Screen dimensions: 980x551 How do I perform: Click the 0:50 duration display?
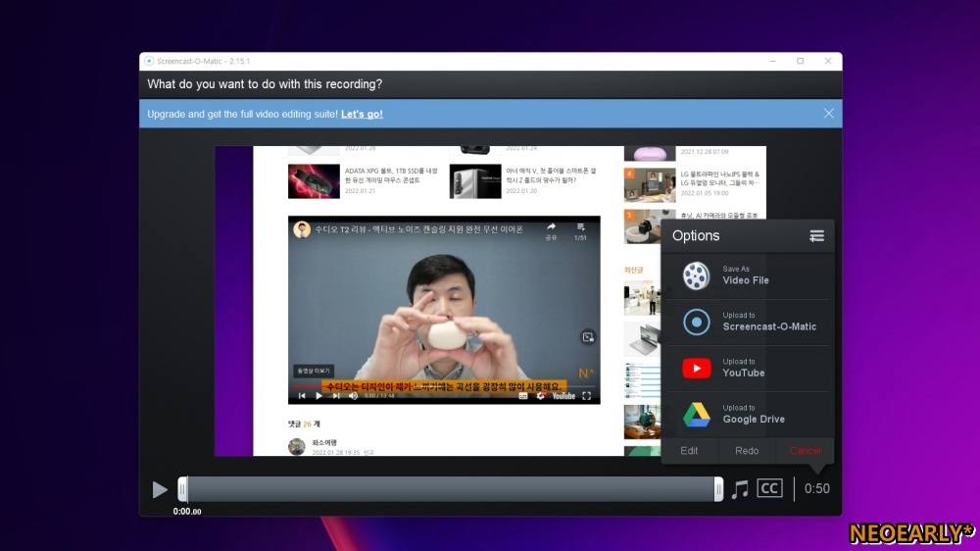(817, 488)
